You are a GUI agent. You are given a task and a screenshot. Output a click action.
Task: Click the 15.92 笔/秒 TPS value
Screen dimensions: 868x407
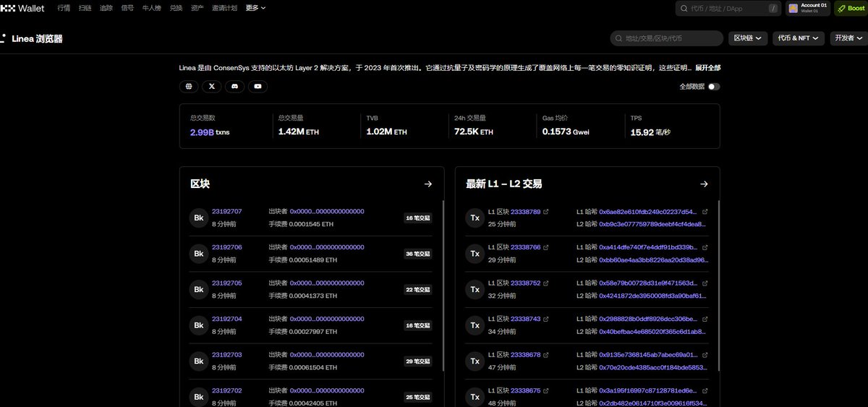tap(650, 132)
